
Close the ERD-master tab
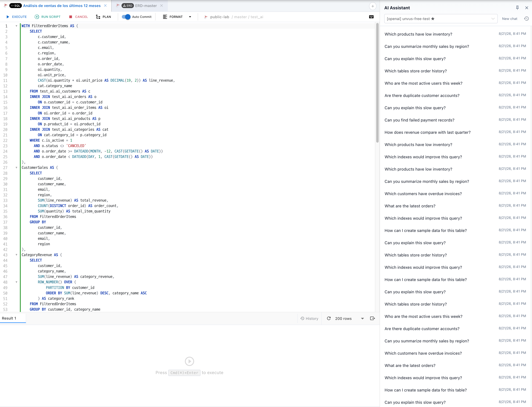point(161,6)
